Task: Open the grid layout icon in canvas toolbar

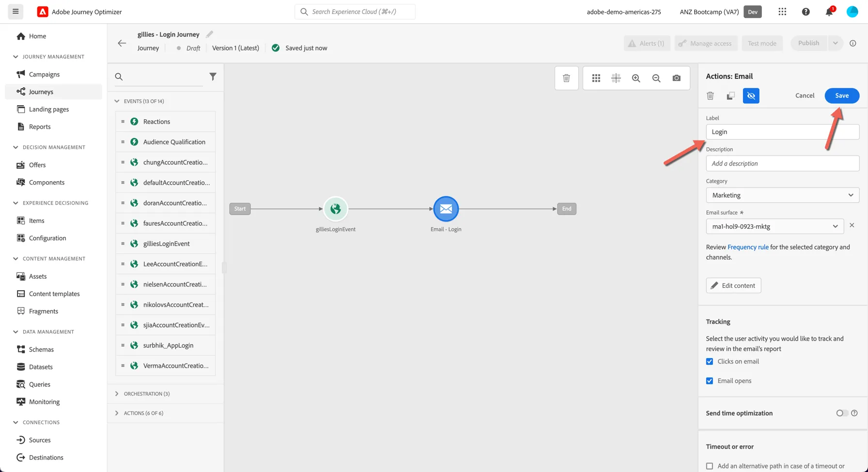Action: 596,78
